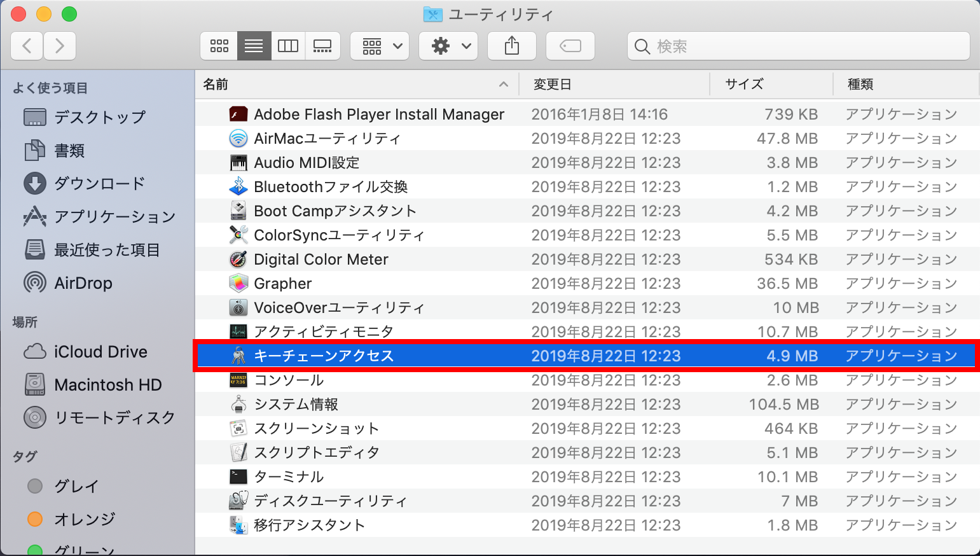980x556 pixels.
Task: Switch to gallery view
Action: [x=322, y=46]
